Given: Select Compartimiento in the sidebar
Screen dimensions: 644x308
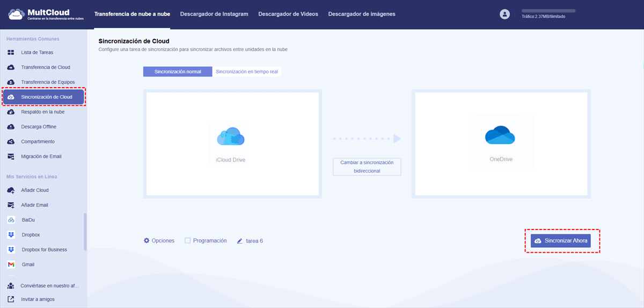Looking at the screenshot, I should pyautogui.click(x=38, y=141).
